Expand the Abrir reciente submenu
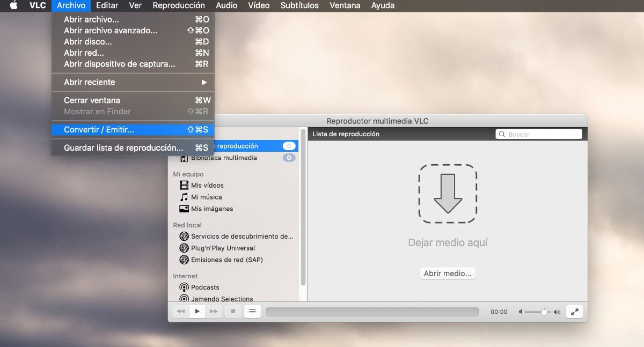The height and width of the screenshot is (347, 644). (133, 82)
